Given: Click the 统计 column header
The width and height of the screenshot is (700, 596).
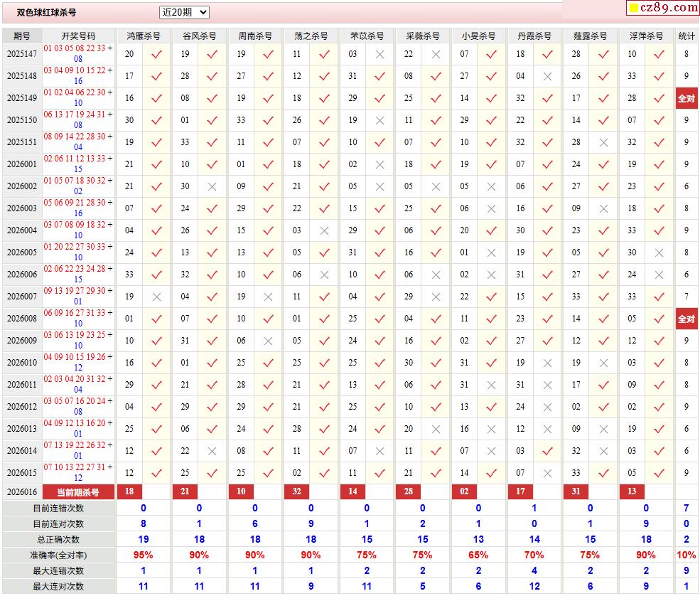Looking at the screenshot, I should pos(686,36).
